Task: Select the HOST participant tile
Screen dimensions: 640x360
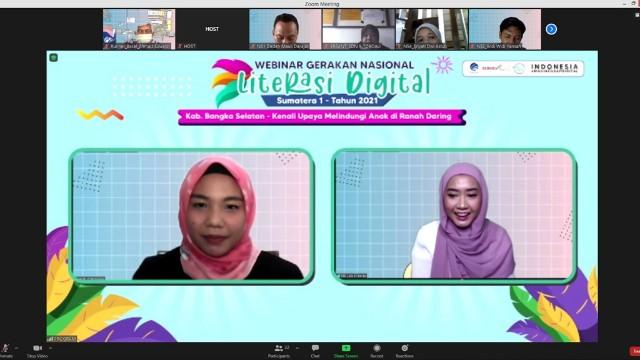Action: point(212,29)
